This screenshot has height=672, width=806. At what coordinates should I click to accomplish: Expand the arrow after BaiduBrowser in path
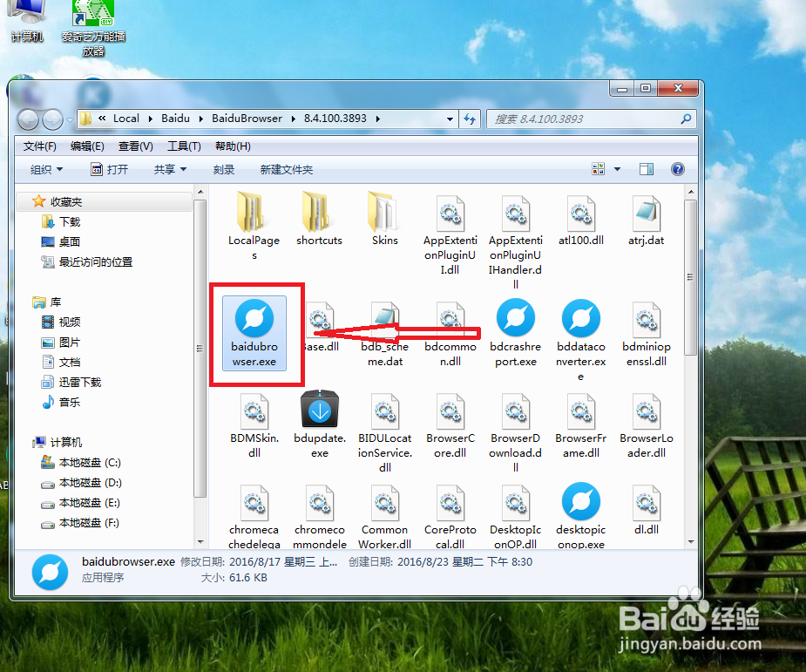point(293,119)
